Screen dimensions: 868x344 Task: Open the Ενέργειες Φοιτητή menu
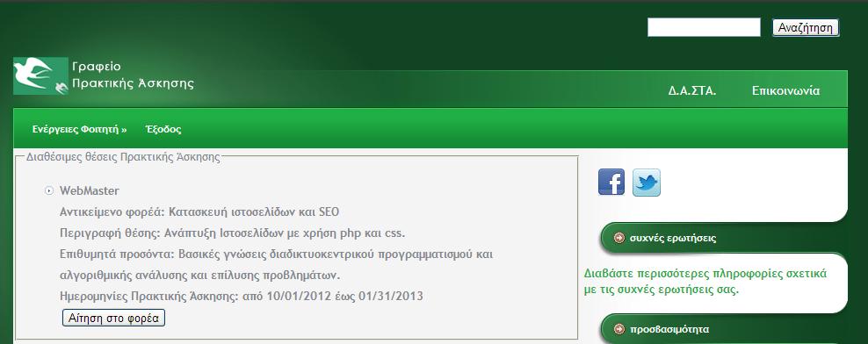[x=79, y=129]
